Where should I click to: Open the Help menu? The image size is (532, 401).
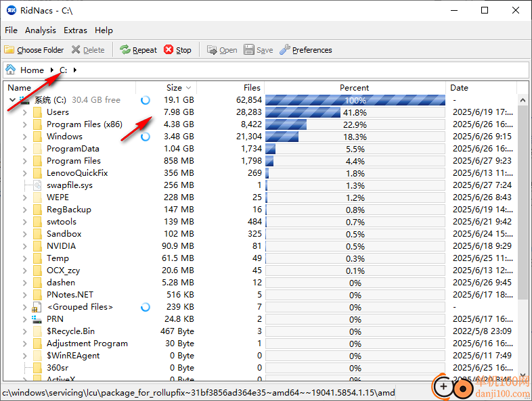[x=104, y=30]
